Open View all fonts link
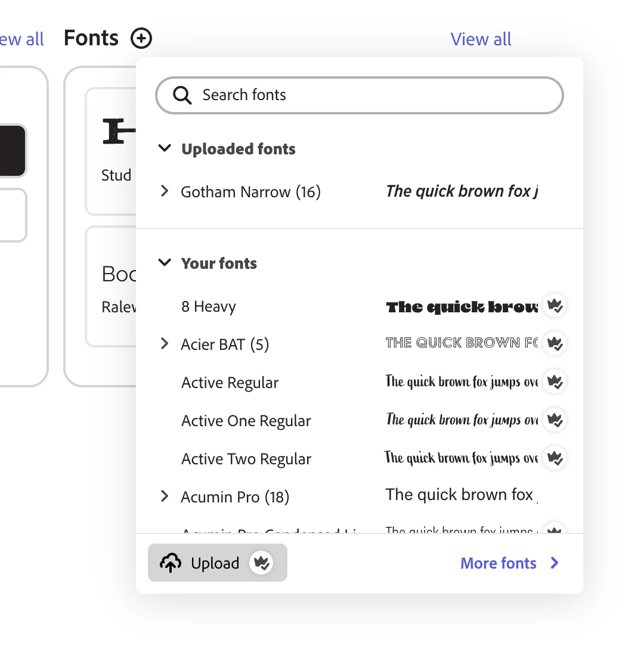The image size is (644, 658). click(x=481, y=39)
